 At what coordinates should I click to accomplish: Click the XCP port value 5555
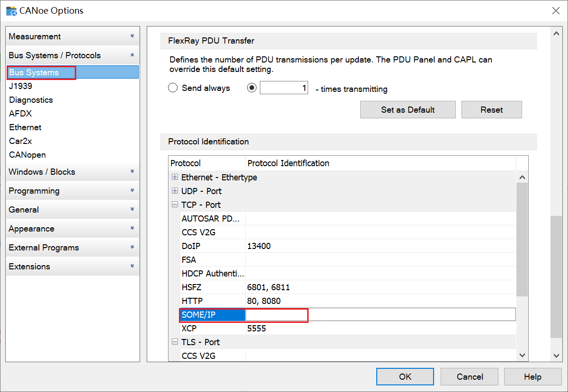[257, 328]
